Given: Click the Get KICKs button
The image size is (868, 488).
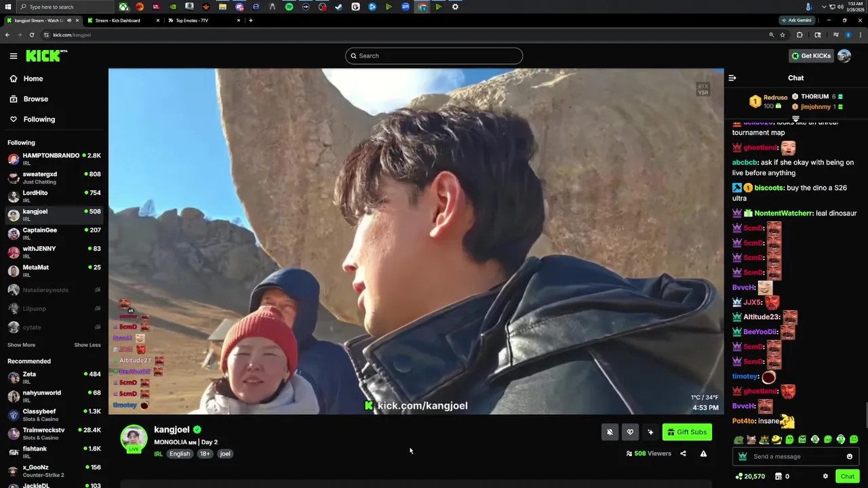Looking at the screenshot, I should [x=811, y=56].
